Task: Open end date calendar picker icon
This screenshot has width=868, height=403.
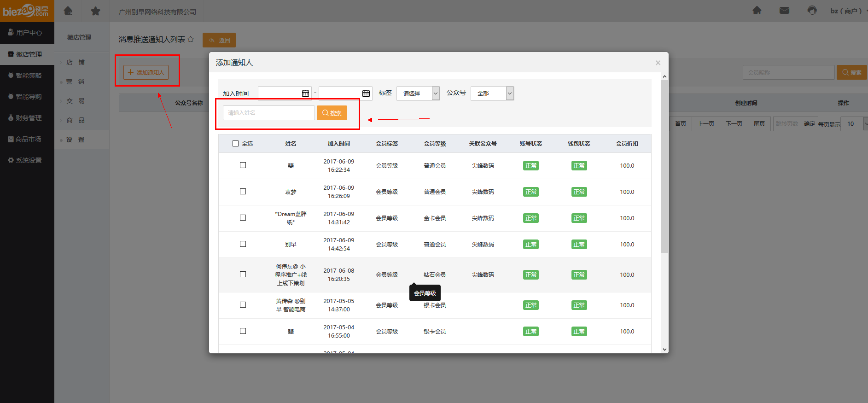Action: 366,93
